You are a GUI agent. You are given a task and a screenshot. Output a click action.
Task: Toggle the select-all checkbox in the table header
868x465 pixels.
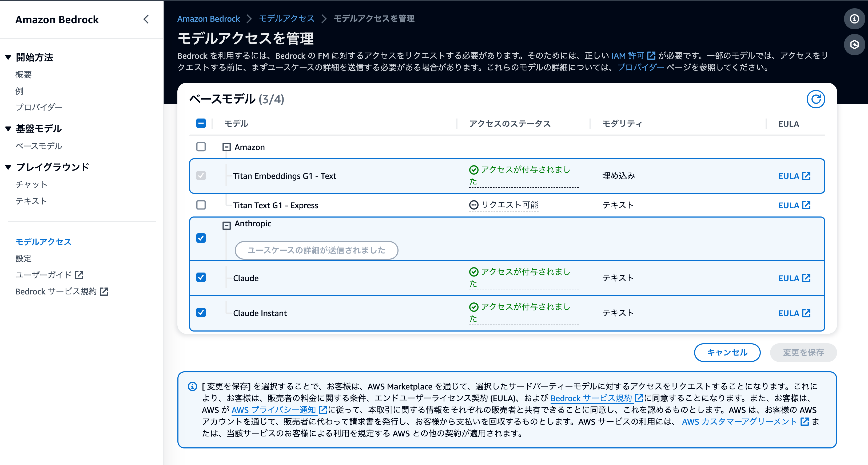tap(201, 123)
